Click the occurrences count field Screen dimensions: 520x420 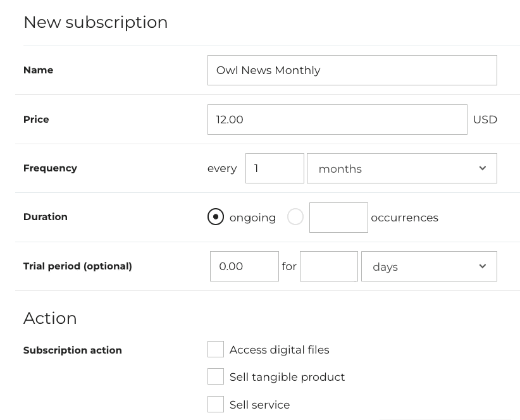pos(338,217)
